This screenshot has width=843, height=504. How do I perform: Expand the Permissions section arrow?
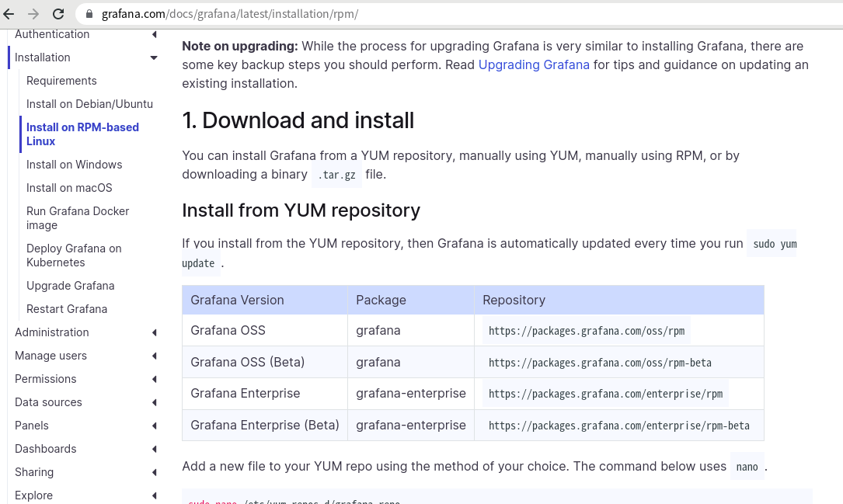(155, 379)
